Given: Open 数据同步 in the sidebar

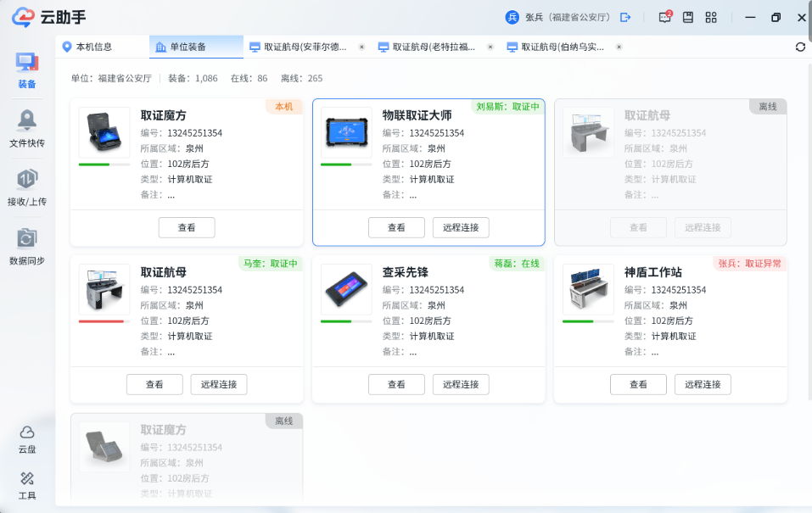Looking at the screenshot, I should click(x=27, y=246).
